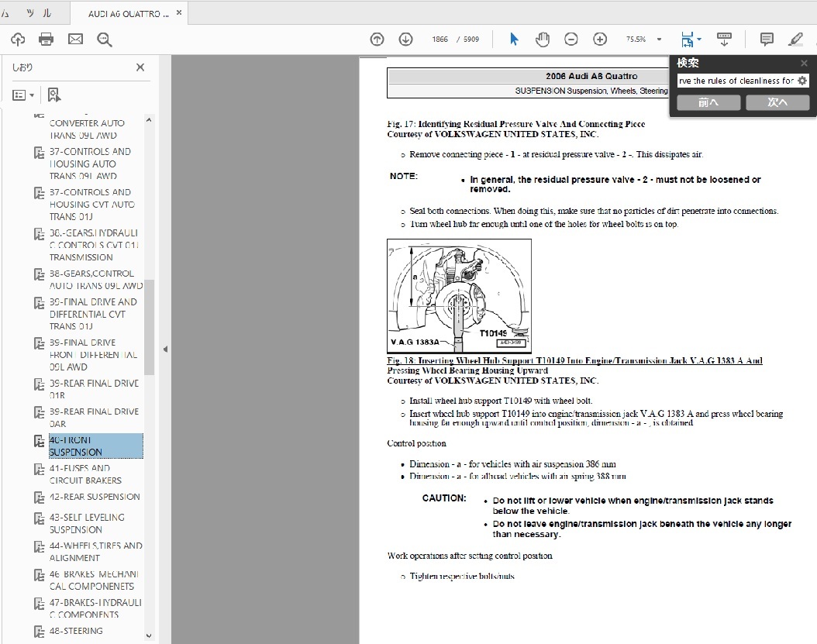The height and width of the screenshot is (644, 817).
Task: Open bookmark 48-STEERING
Action: pyautogui.click(x=76, y=631)
